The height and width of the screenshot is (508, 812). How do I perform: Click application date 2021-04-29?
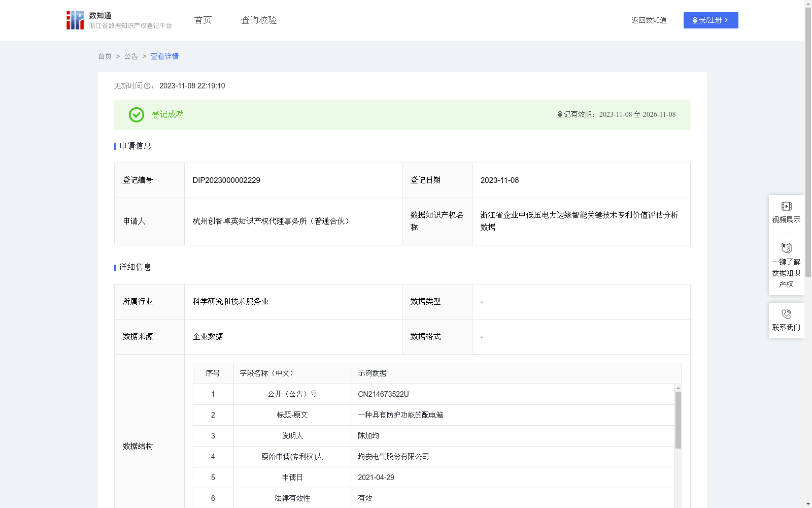376,478
